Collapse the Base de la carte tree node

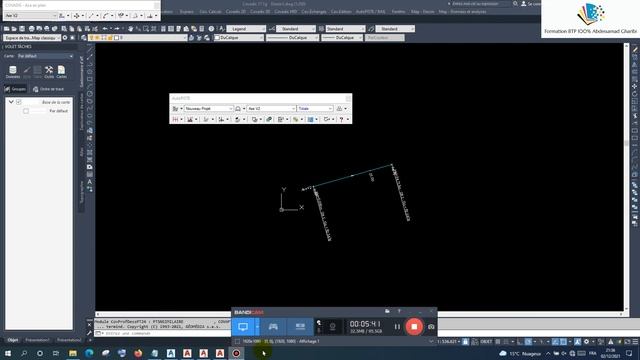coord(11,102)
